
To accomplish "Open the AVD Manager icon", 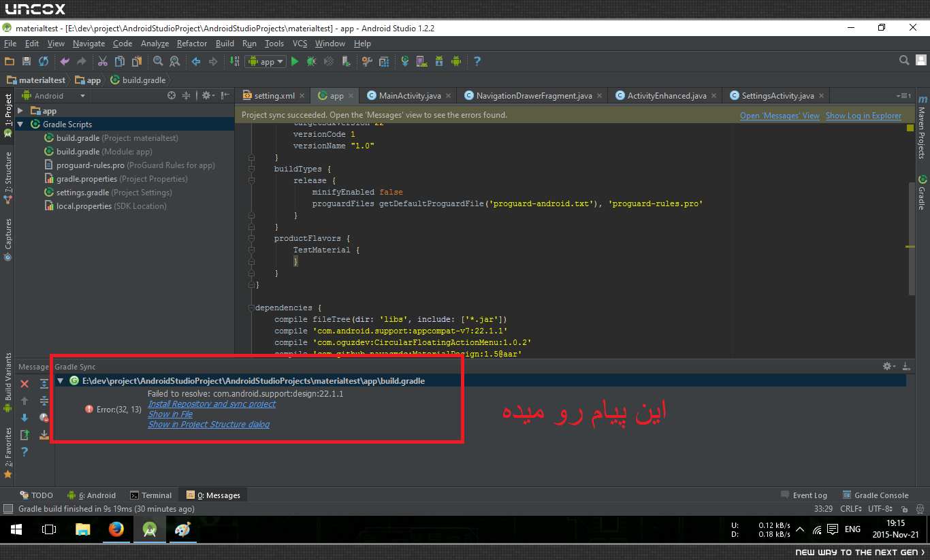I will tap(422, 61).
